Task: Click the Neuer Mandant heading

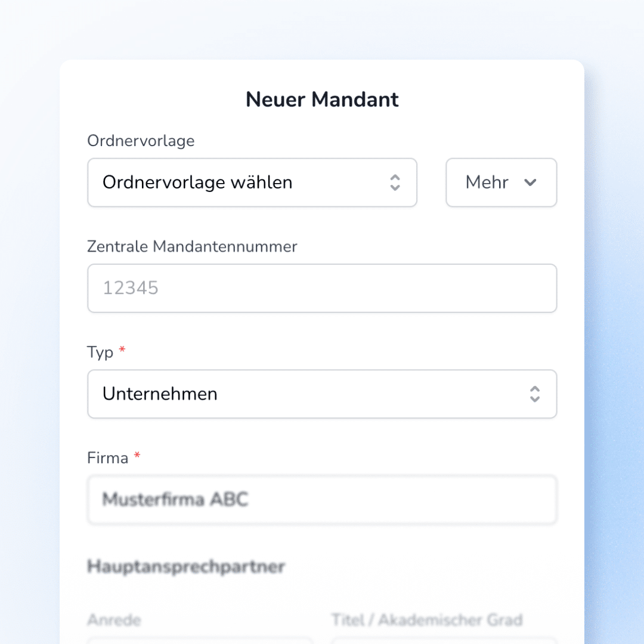Action: click(322, 100)
